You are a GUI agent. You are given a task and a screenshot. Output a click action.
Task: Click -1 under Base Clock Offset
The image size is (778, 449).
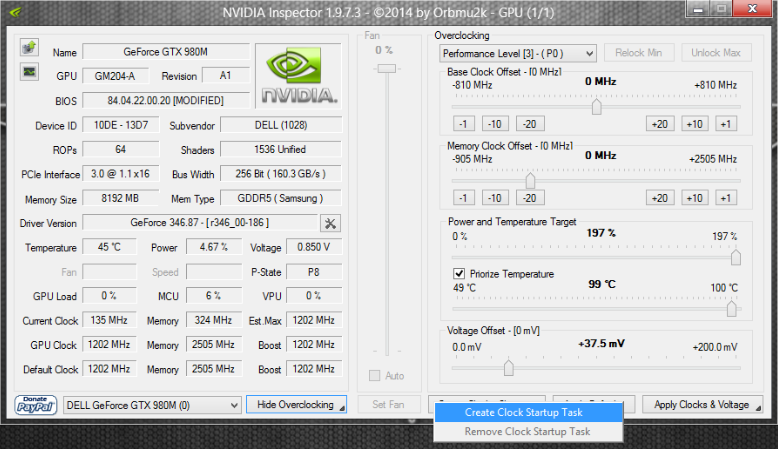click(x=463, y=124)
